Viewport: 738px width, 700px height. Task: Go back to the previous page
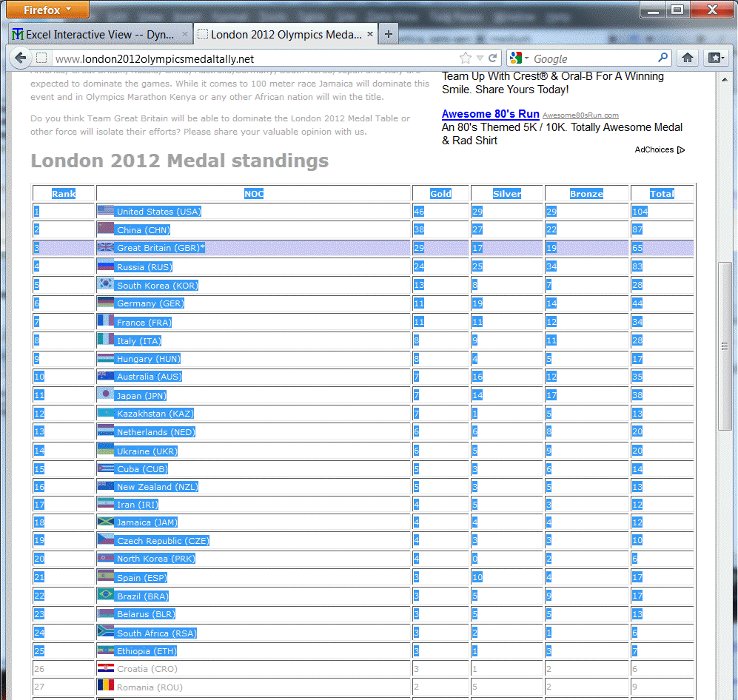[20, 58]
